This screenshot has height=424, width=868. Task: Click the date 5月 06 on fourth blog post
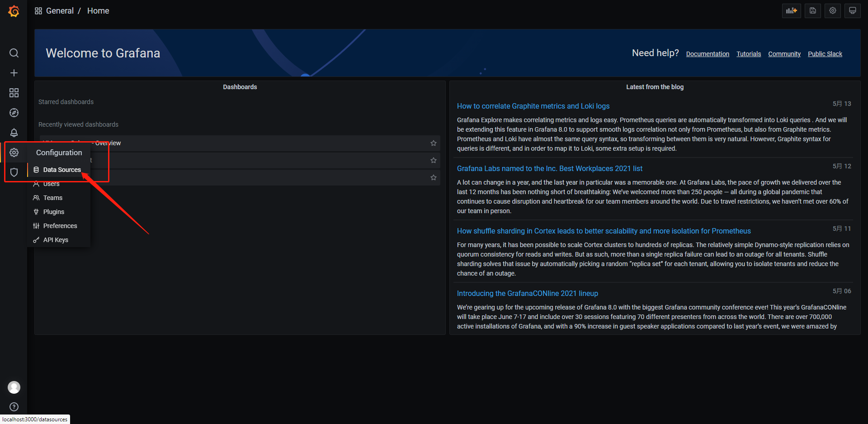tap(842, 291)
